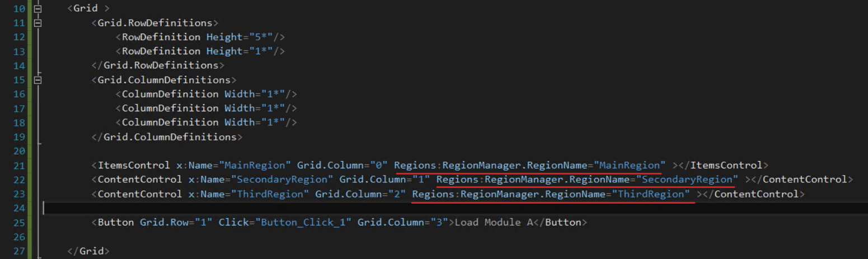This screenshot has height=259, width=868.
Task: Collapse the Grid.ColumnDefinitions block
Action: click(x=37, y=80)
